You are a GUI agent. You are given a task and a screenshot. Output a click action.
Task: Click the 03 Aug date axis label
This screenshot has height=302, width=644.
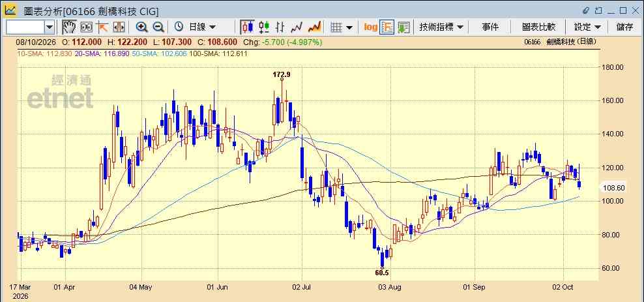390,287
